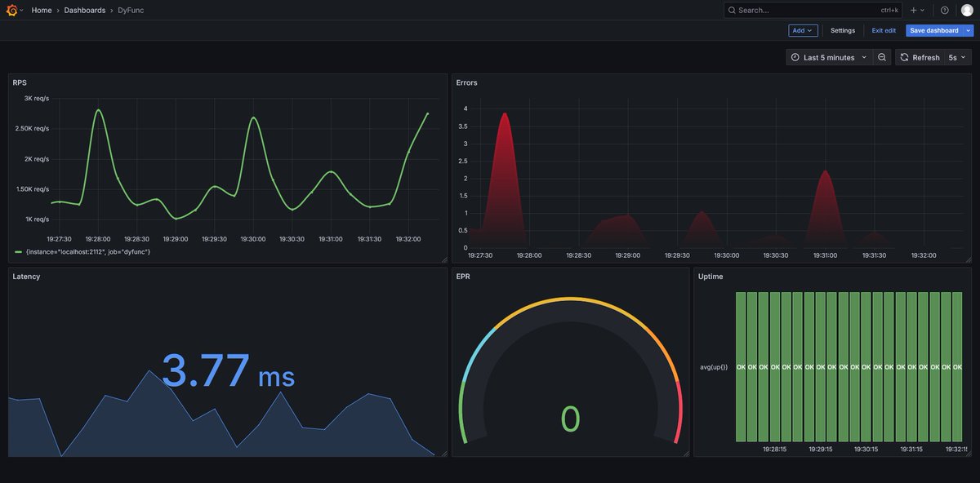This screenshot has height=483, width=980.
Task: Expand the dropdown arrow beside the Grafana logo
Action: 22,10
